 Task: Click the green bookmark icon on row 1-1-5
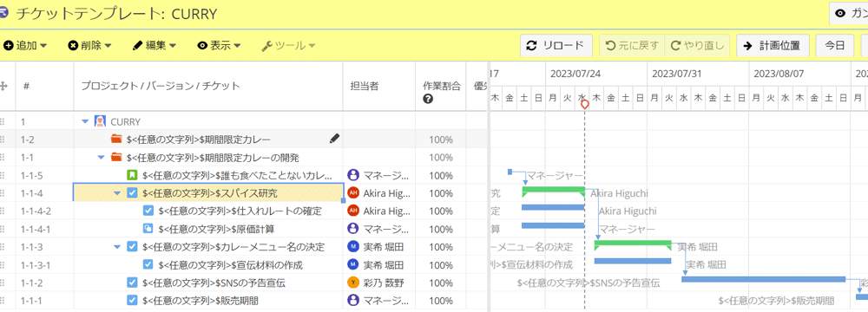point(132,175)
